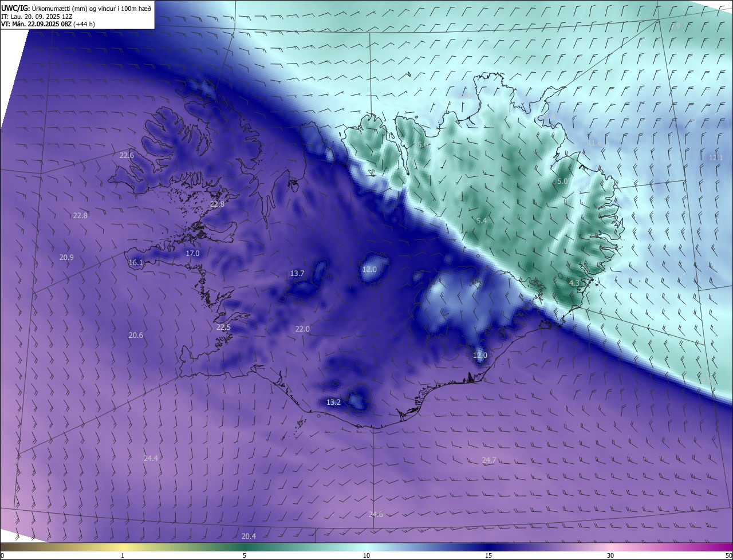This screenshot has height=560, width=733.
Task: Select the 15 tick on the color scale
Action: coord(488,555)
